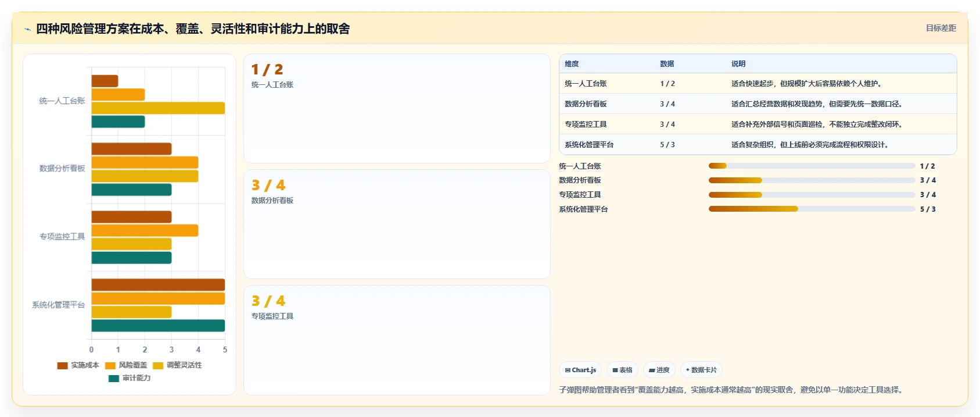This screenshot has height=417, width=980.
Task: Click the 5 / 3 value beside the progress bar
Action: coord(928,209)
